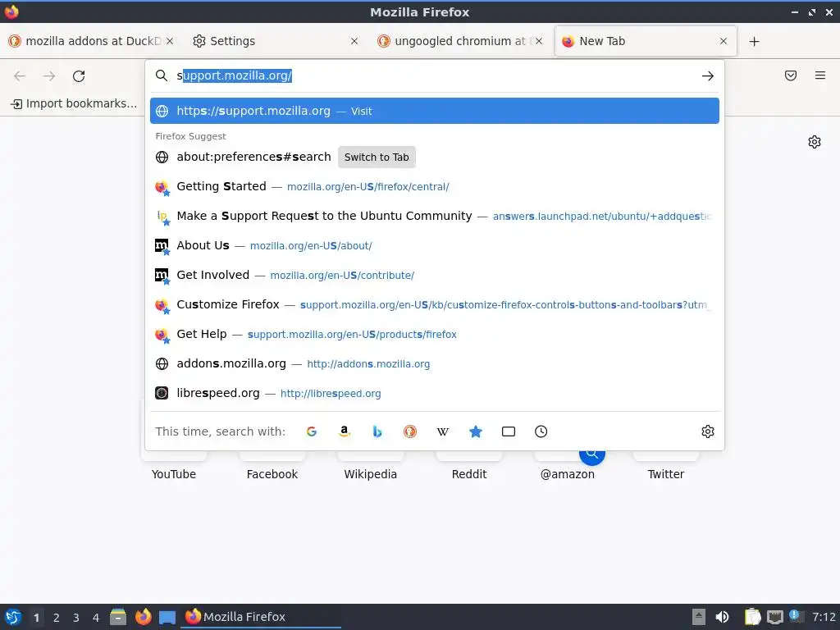Close the Settings tab
Image resolution: width=840 pixels, height=630 pixels.
click(x=354, y=41)
